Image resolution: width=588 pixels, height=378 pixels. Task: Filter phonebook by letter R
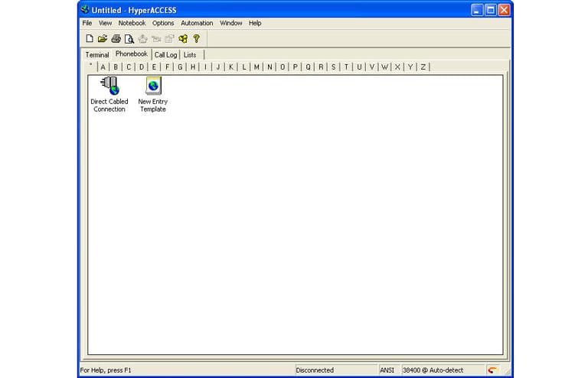[x=321, y=67]
